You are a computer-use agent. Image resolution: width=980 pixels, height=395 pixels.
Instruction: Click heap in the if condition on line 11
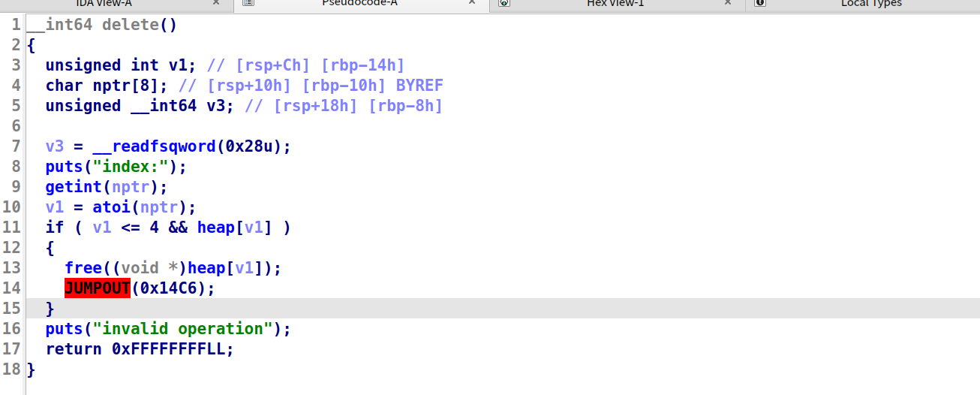tap(215, 228)
